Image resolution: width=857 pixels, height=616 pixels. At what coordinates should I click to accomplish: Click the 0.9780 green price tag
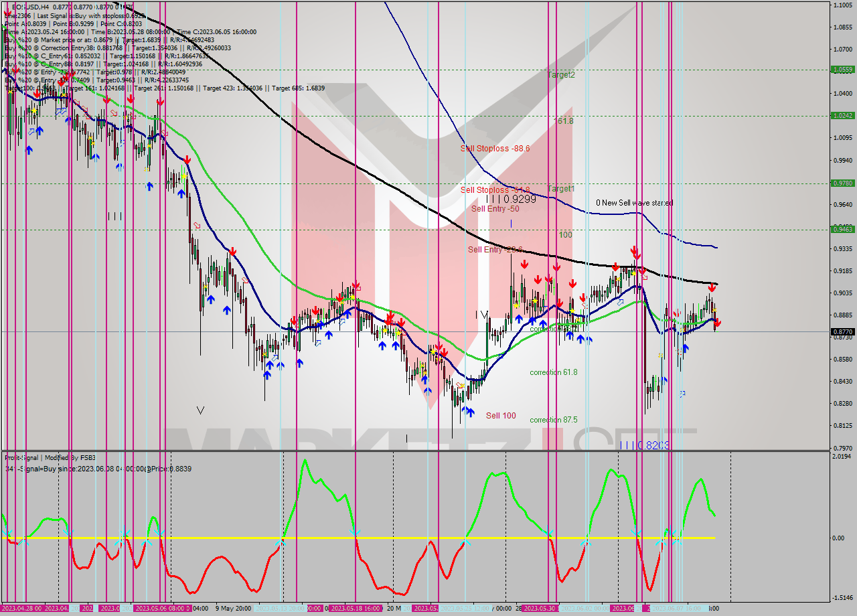(x=842, y=183)
